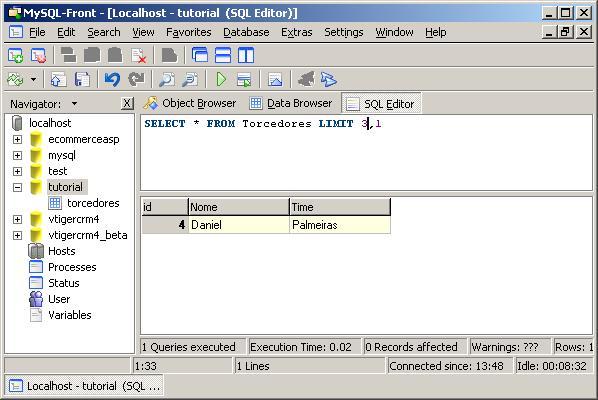Select the tutorial database
This screenshot has width=598, height=400.
click(x=65, y=187)
